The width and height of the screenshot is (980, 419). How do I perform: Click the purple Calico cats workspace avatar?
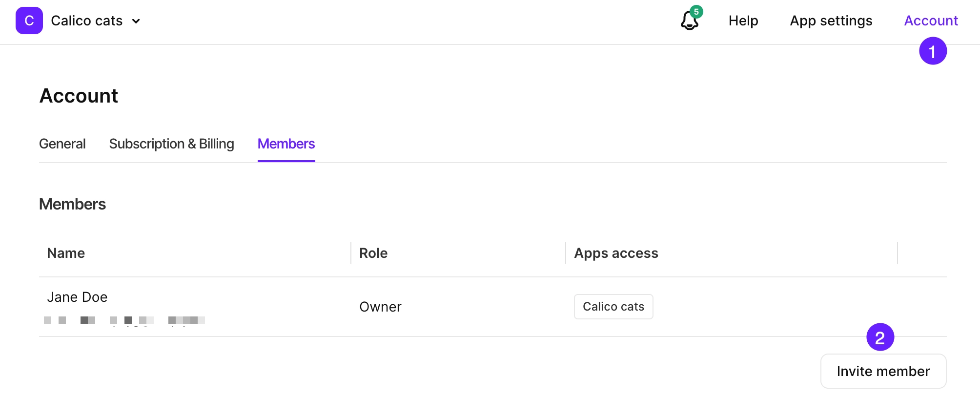tap(29, 21)
